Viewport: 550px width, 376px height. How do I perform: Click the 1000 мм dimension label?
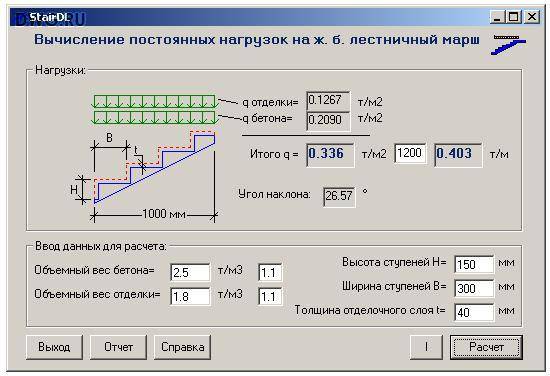tap(164, 214)
